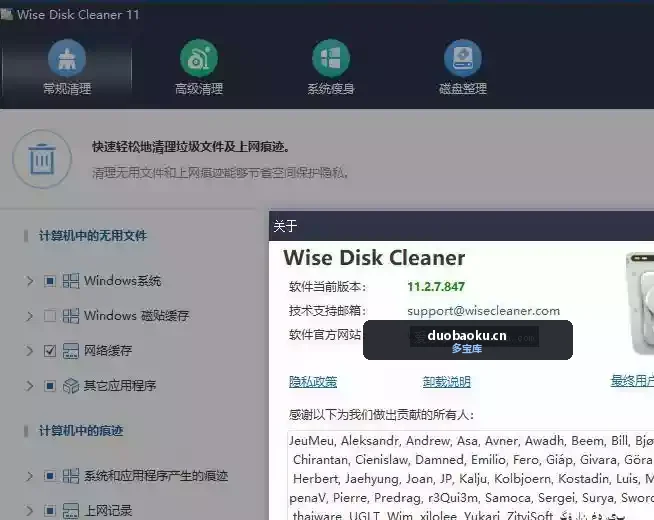Screen dimensions: 654x520
Task: Expand the 其它应用程序 tree node
Action: (x=29, y=386)
